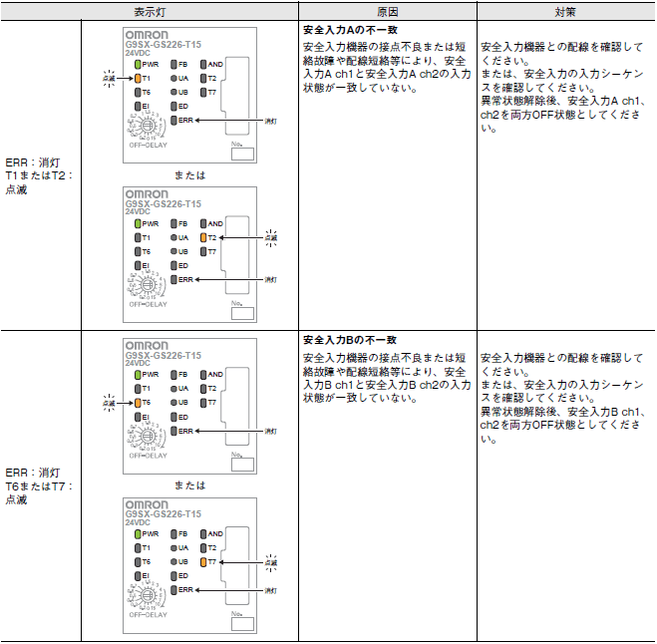Click the 対策 column header
Screen dimensions: 657x644
click(565, 11)
